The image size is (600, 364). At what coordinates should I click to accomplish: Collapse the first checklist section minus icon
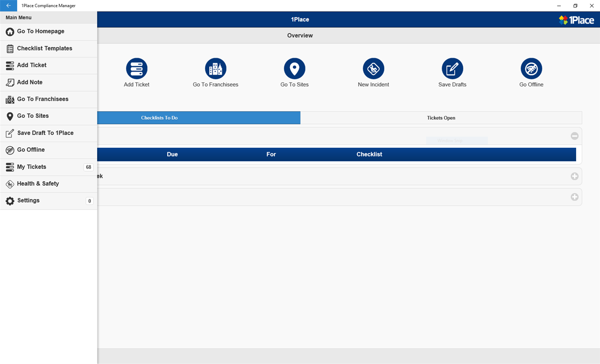[574, 136]
